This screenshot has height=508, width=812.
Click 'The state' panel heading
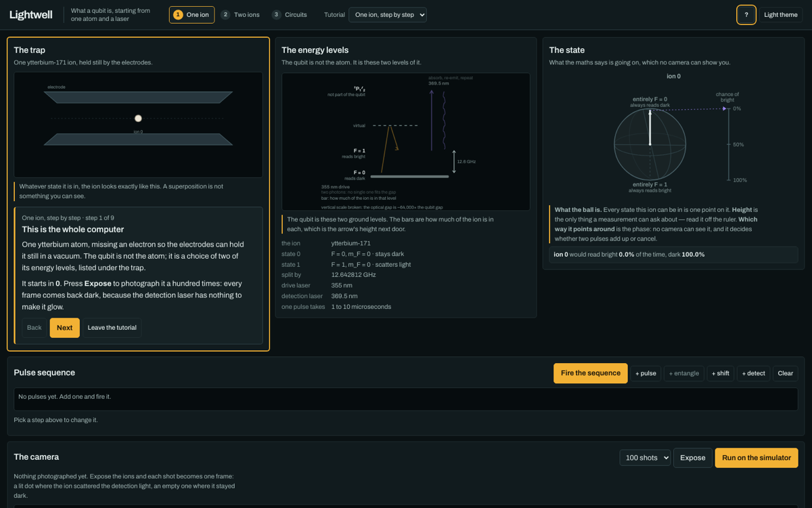pyautogui.click(x=567, y=50)
